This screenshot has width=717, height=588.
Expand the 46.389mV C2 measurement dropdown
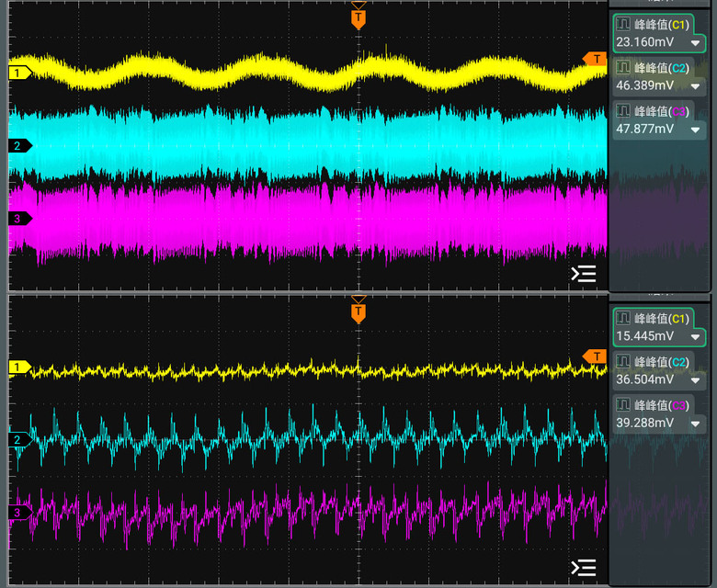pos(696,85)
